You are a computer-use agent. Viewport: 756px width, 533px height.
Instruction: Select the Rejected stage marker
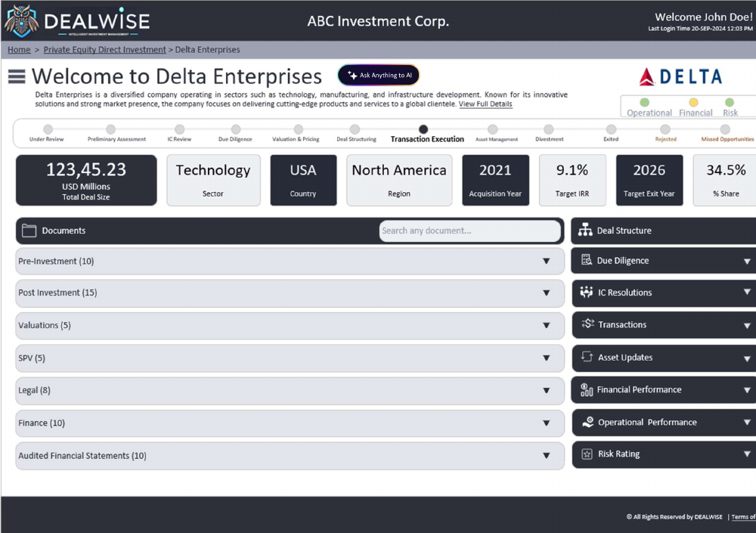tap(665, 129)
